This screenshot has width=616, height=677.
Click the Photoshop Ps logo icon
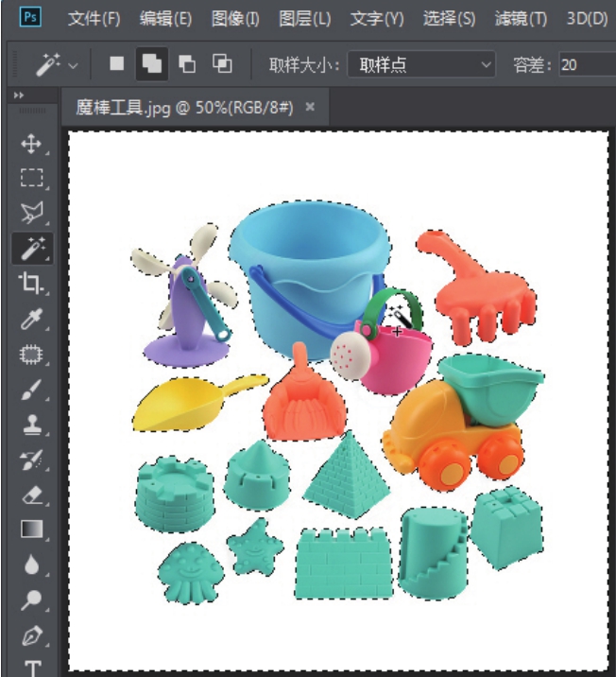30,17
